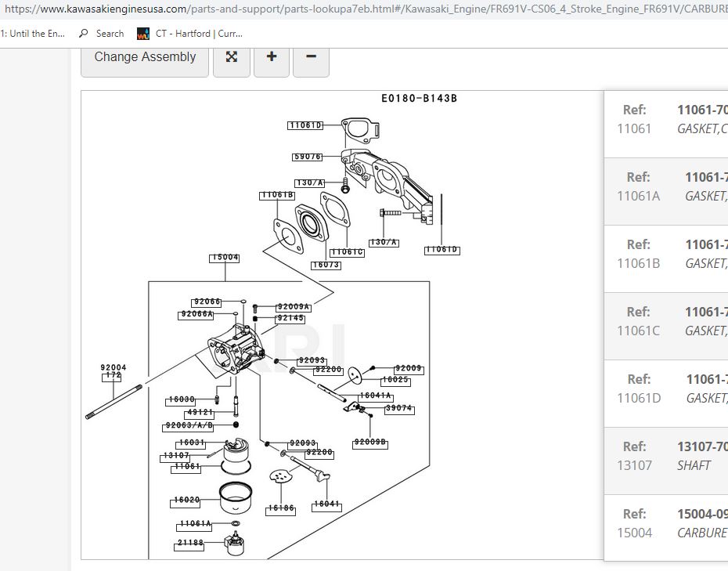Click diagram label 92009 near throttle valve
Image resolution: width=728 pixels, height=571 pixels.
click(x=409, y=369)
